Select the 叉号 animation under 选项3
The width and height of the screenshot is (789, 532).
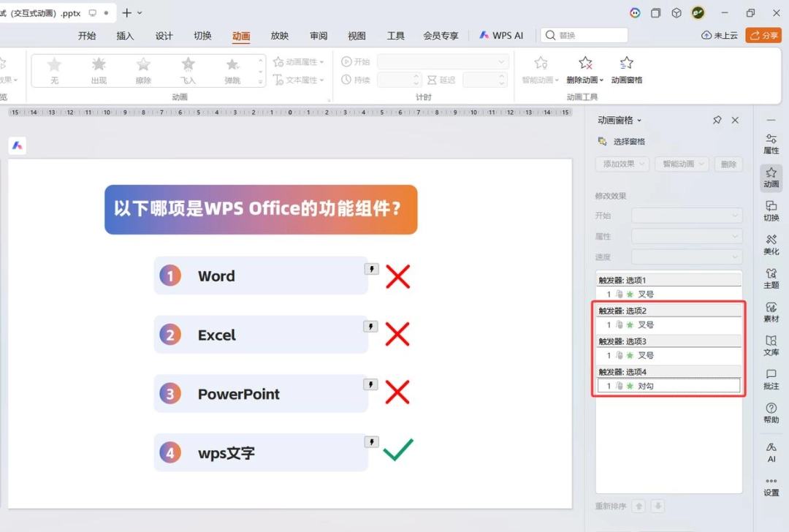pyautogui.click(x=668, y=355)
